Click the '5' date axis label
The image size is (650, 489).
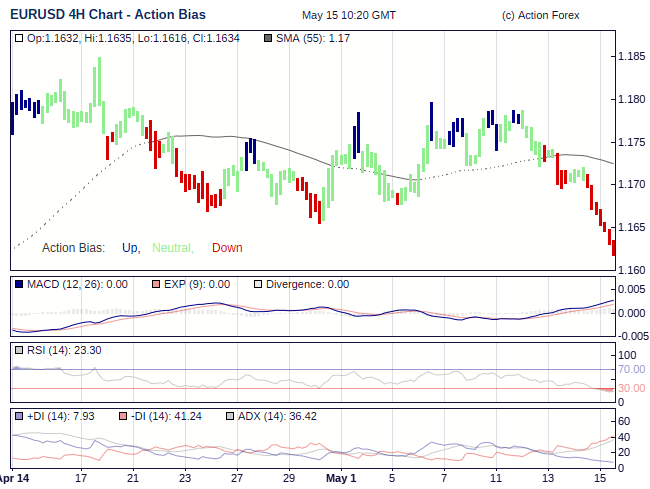(x=392, y=478)
